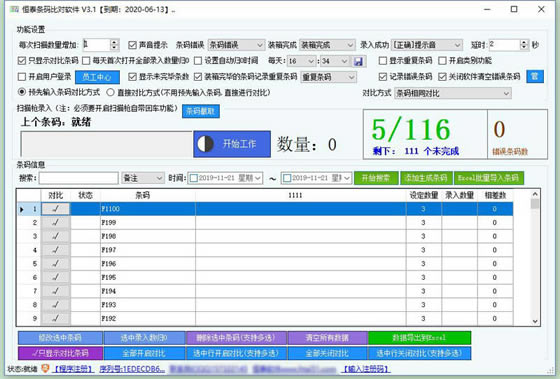This screenshot has height=379, width=560.
Task: Toggle compare checkmark for row F192
Action: [55, 318]
